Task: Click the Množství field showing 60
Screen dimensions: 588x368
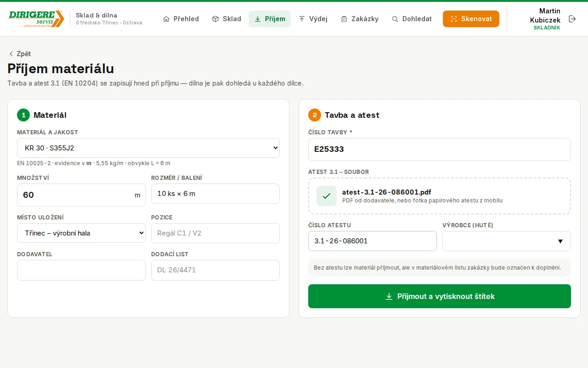Action: 81,195
